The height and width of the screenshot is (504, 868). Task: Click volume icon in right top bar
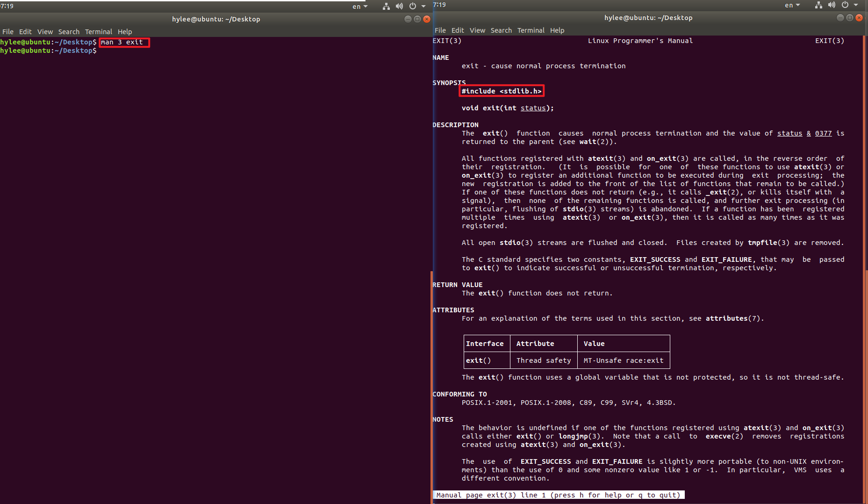click(x=832, y=5)
